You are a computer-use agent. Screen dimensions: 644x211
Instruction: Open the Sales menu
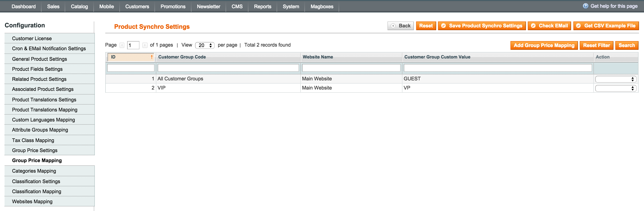point(53,7)
